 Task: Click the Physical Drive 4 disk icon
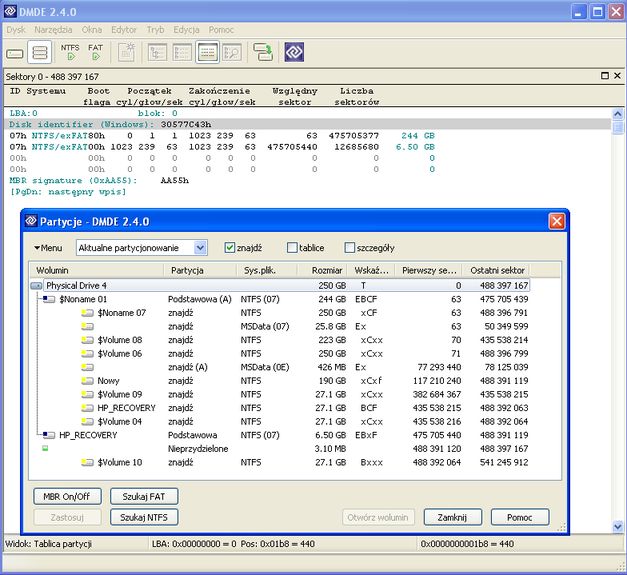(x=36, y=286)
